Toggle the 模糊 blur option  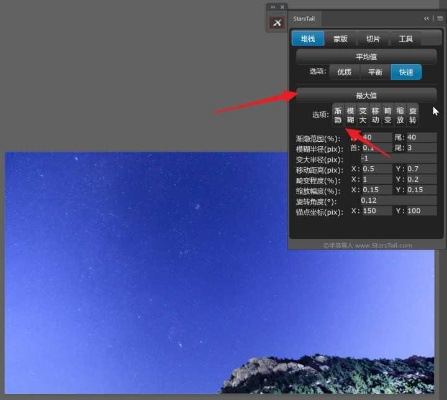click(x=350, y=115)
